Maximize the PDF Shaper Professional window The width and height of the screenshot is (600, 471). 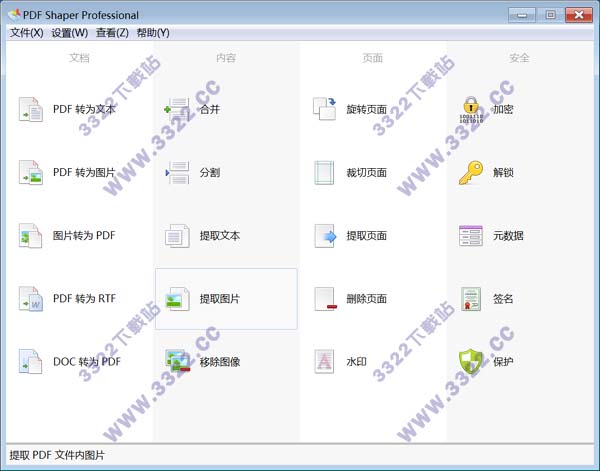(550, 15)
